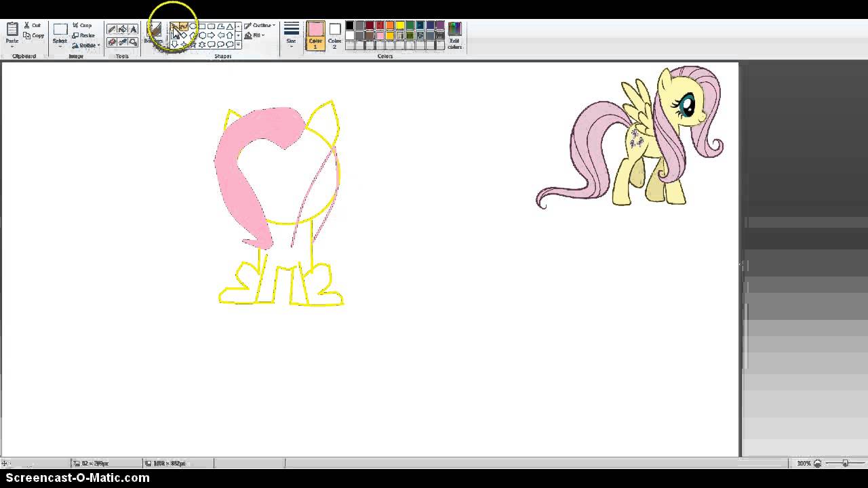
Task: Choose the Oval shape
Action: pos(193,26)
